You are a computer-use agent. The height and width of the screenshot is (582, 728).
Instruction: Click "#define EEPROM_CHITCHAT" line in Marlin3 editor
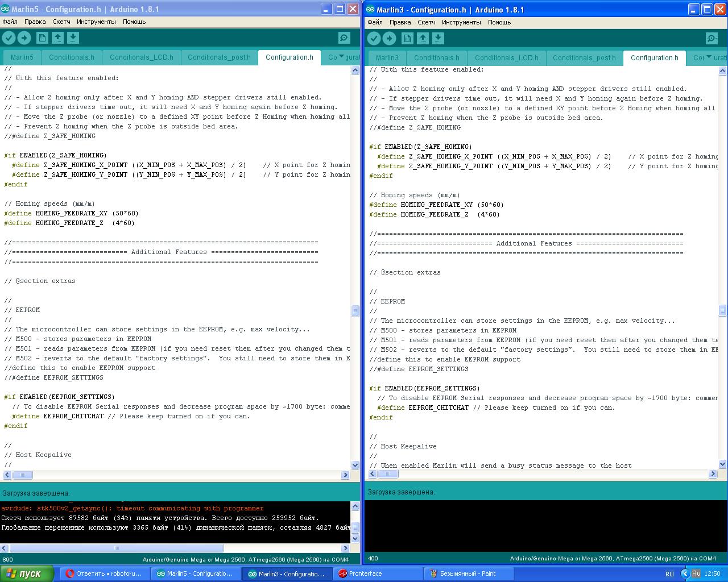423,408
